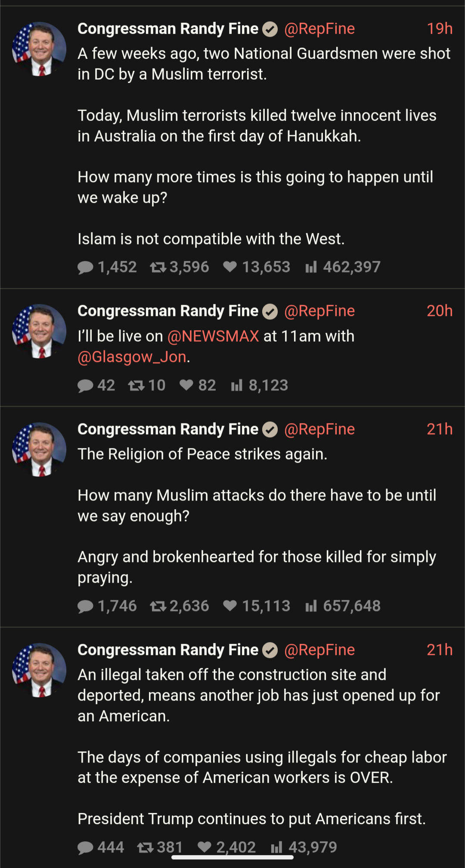Reply to the NEWSMAX post

coord(85,386)
